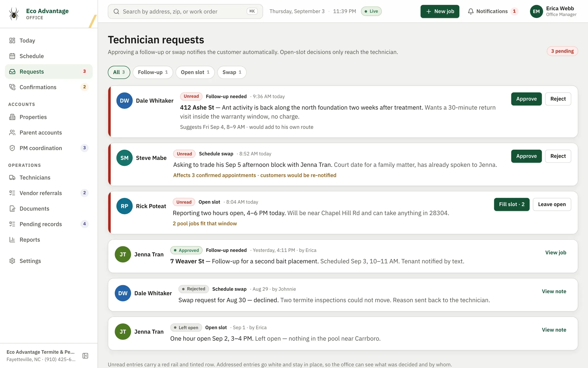The height and width of the screenshot is (368, 588).
Task: Click the New job button
Action: pos(440,11)
